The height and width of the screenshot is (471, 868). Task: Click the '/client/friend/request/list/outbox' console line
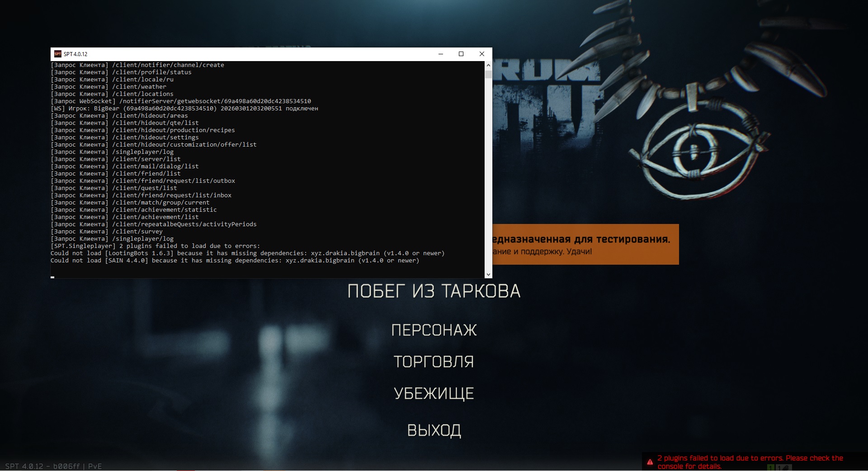[143, 181]
